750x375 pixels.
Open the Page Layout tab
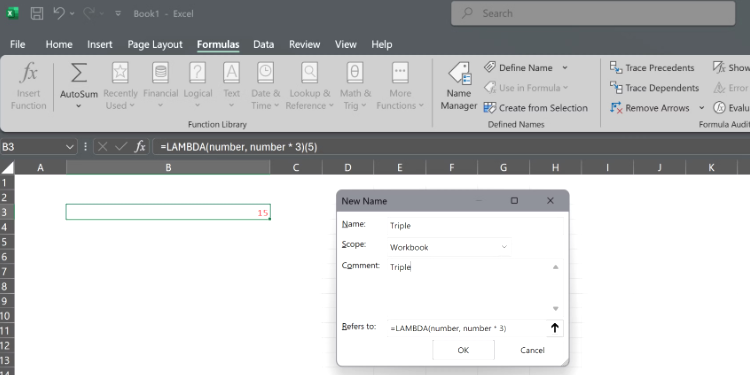pos(155,44)
